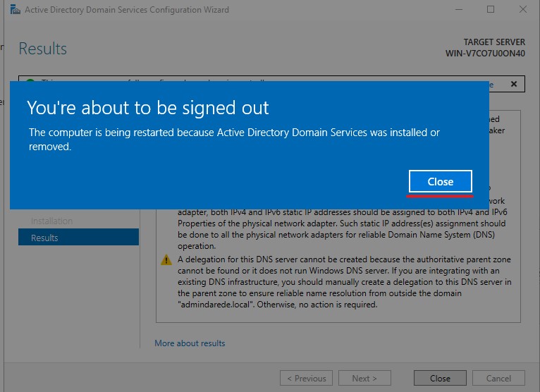540x392 pixels.
Task: Minimize the configuration wizard window
Action: coord(459,9)
